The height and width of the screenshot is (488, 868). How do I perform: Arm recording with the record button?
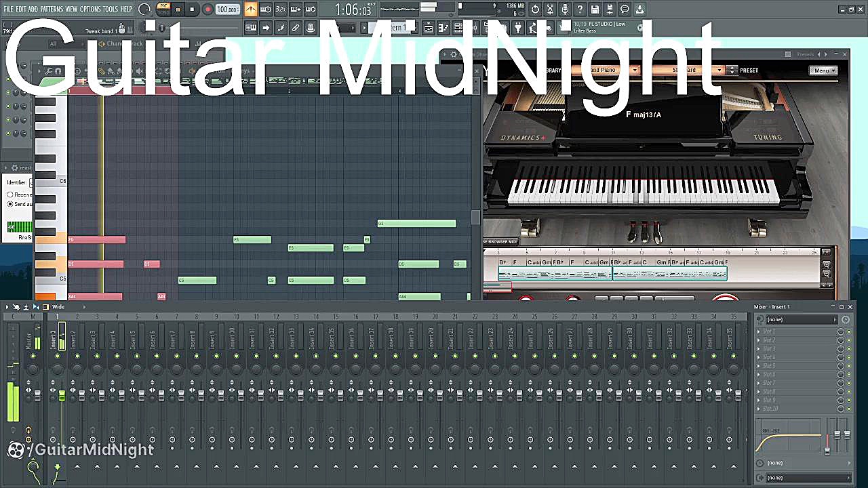[x=208, y=9]
